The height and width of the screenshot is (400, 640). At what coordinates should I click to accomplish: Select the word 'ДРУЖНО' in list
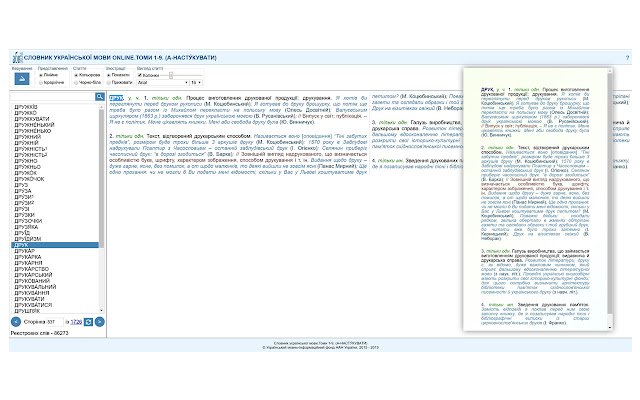26,161
